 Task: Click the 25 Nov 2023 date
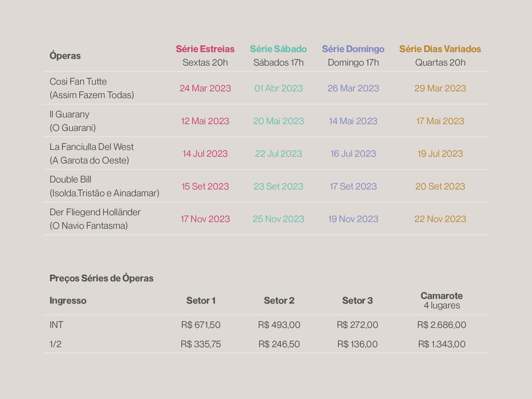[x=278, y=219]
